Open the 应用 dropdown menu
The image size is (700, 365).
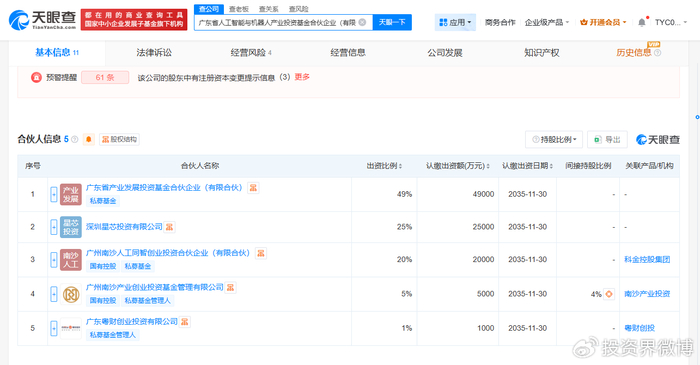coord(455,22)
